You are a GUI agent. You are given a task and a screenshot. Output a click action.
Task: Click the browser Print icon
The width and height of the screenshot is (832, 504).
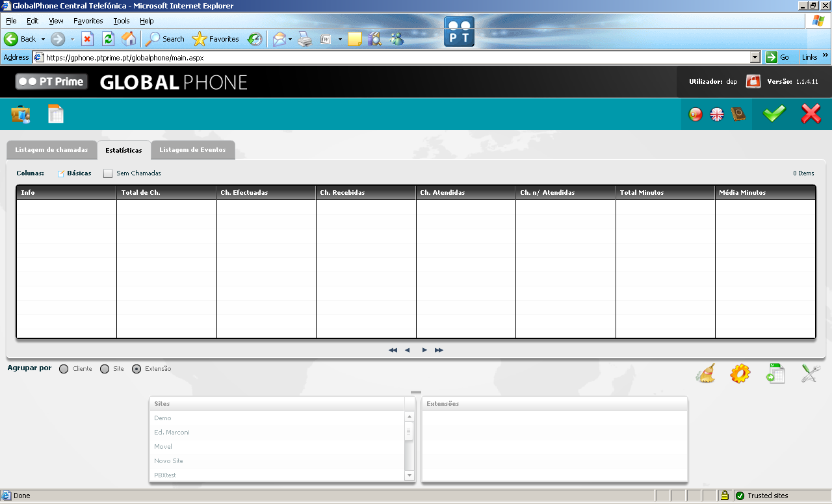point(305,39)
